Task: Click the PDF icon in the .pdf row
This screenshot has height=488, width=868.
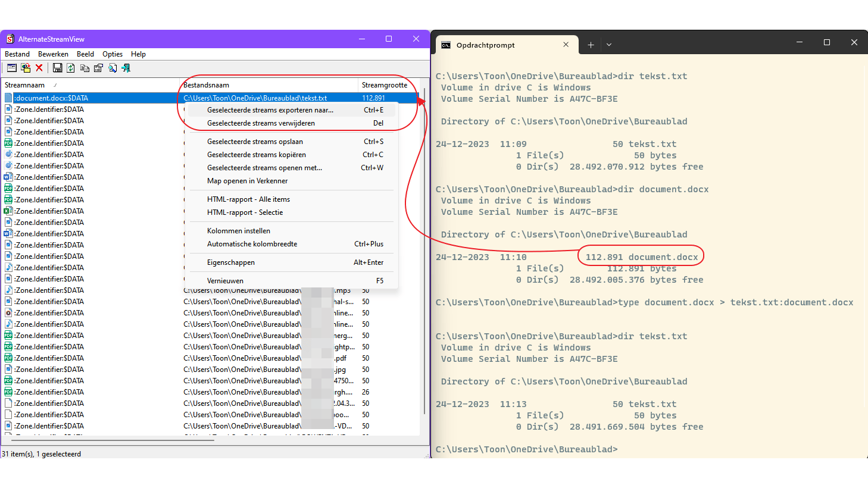Action: click(x=8, y=358)
